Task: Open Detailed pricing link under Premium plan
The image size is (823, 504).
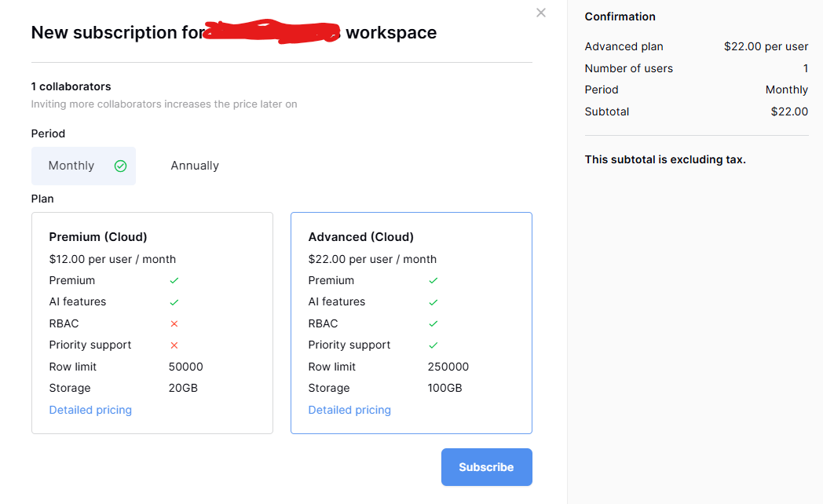Action: [x=90, y=410]
